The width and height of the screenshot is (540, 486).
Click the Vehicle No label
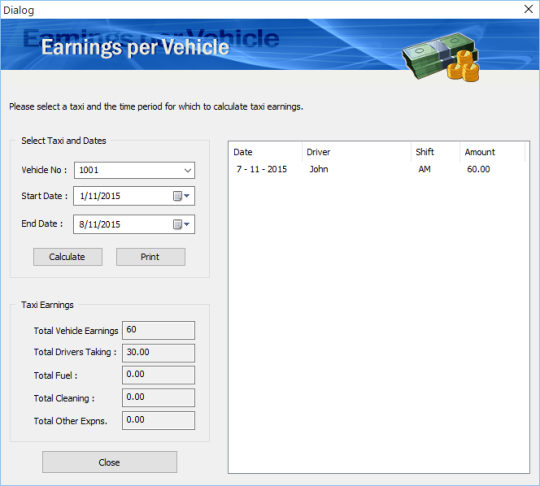[x=44, y=170]
